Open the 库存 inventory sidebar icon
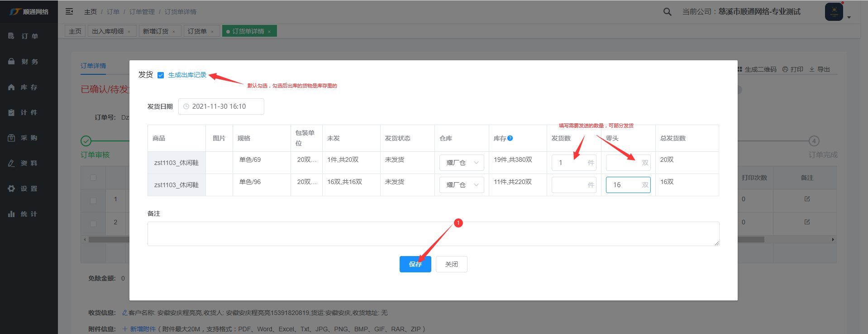The width and height of the screenshot is (868, 334). 11,87
